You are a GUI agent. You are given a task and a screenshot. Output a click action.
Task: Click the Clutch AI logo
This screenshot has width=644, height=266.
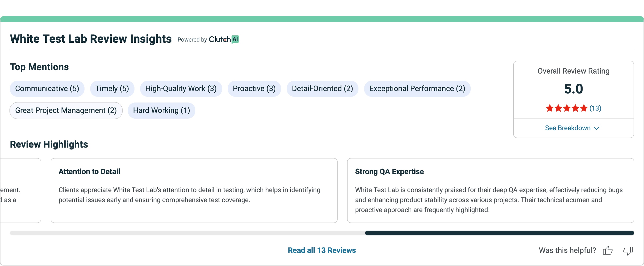click(x=224, y=39)
